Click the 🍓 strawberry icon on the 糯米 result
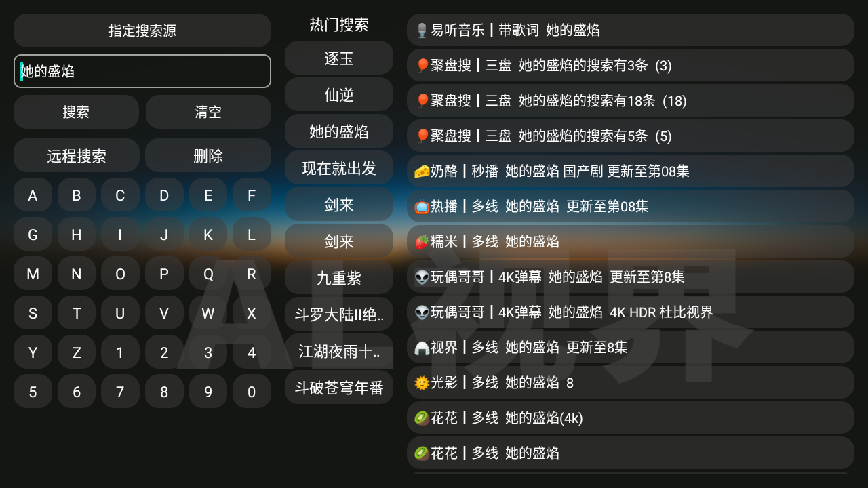 coord(422,242)
